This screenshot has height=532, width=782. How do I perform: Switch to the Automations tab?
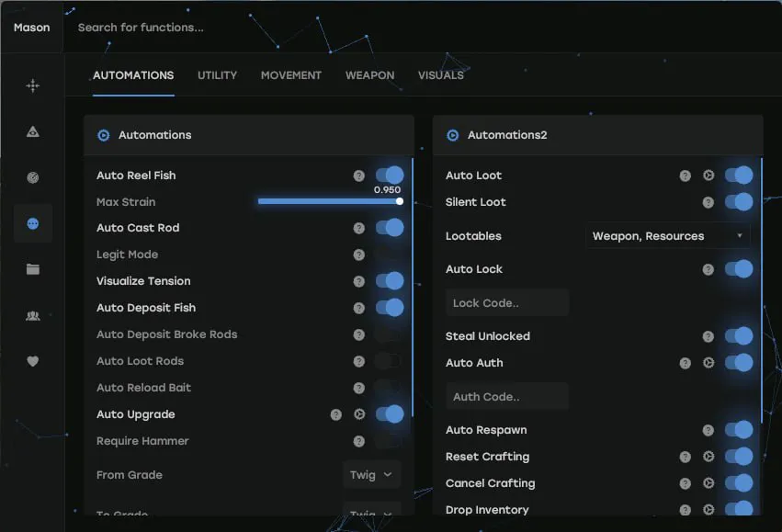pyautogui.click(x=133, y=75)
